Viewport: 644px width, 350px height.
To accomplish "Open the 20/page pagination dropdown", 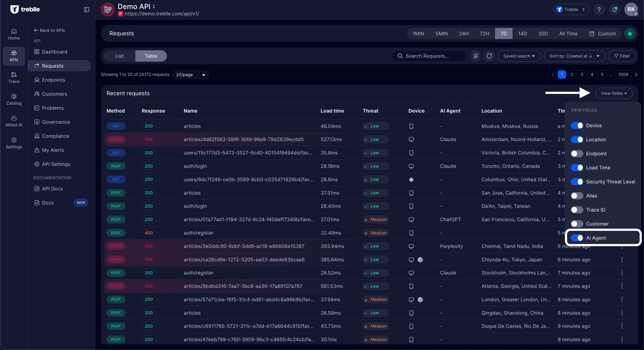I will pos(191,75).
